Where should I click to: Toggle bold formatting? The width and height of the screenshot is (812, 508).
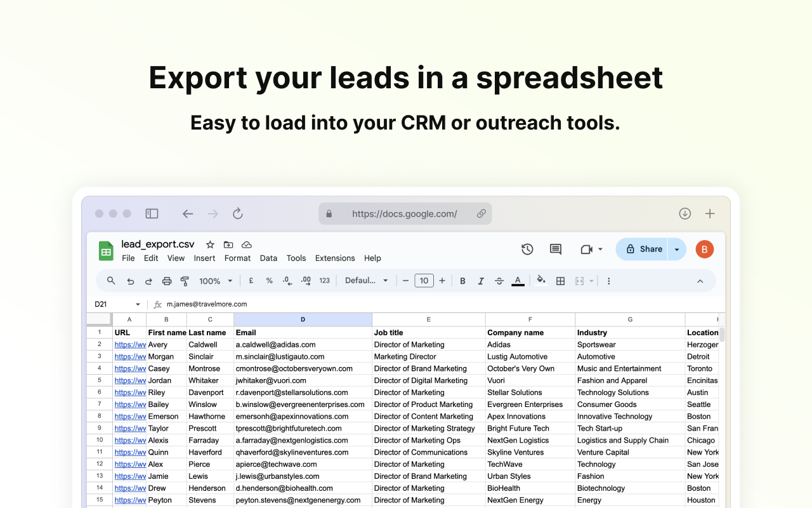click(462, 281)
